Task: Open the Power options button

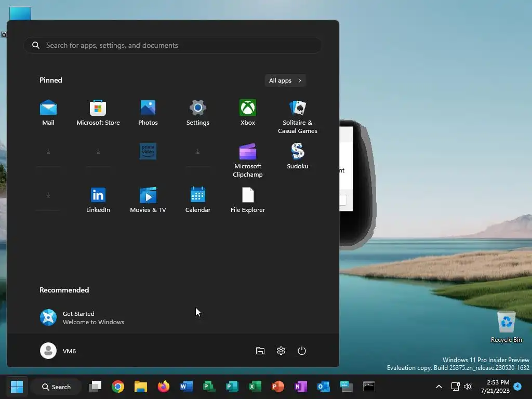Action: 302,351
